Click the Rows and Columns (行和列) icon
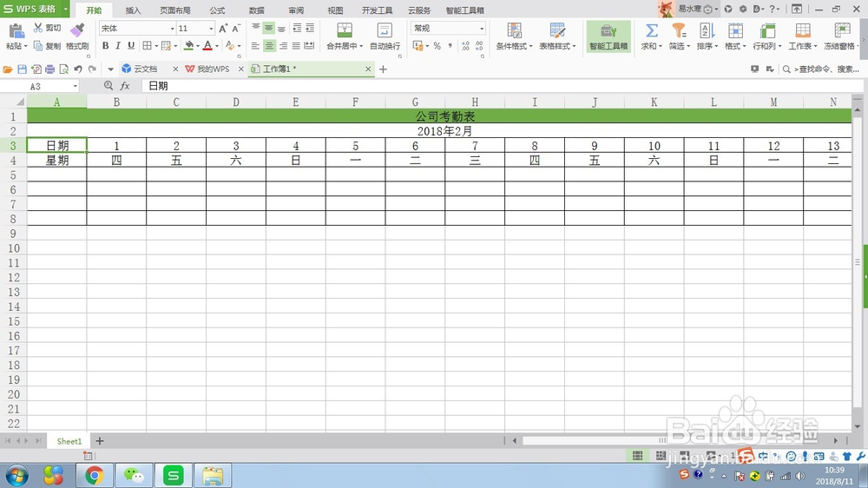 click(x=767, y=30)
